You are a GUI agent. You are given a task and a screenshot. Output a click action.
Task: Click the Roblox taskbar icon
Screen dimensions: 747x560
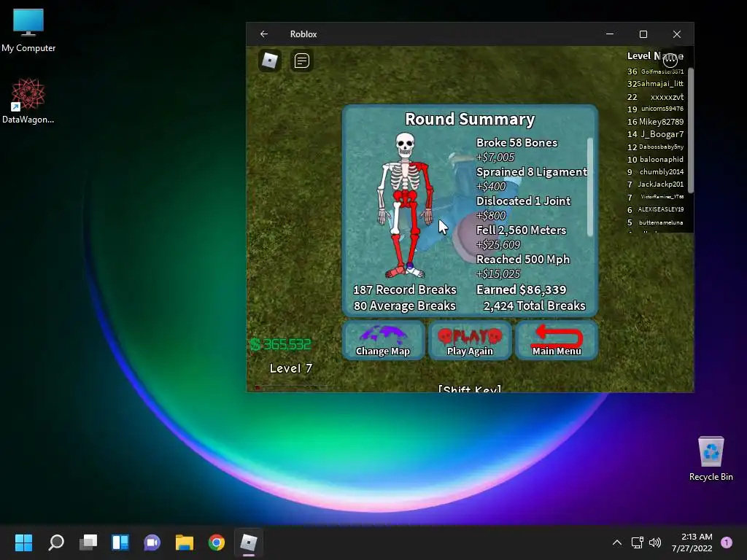tap(248, 542)
